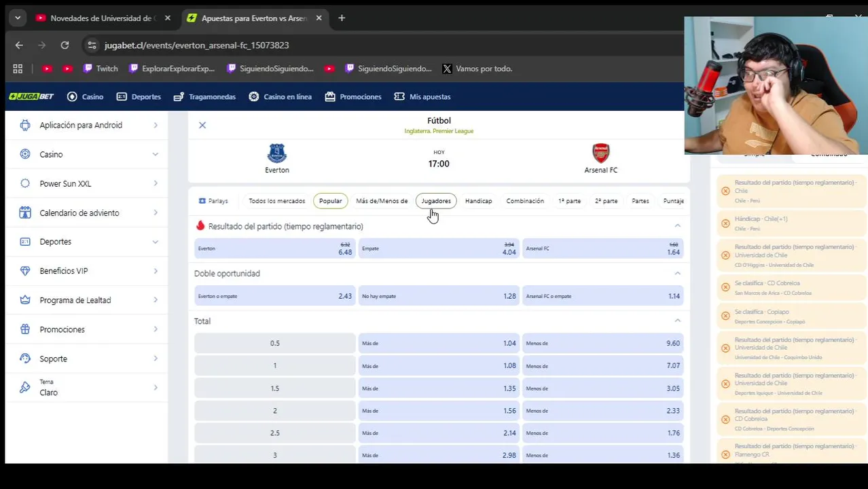Reload the page
The width and height of the screenshot is (868, 489).
tap(65, 45)
